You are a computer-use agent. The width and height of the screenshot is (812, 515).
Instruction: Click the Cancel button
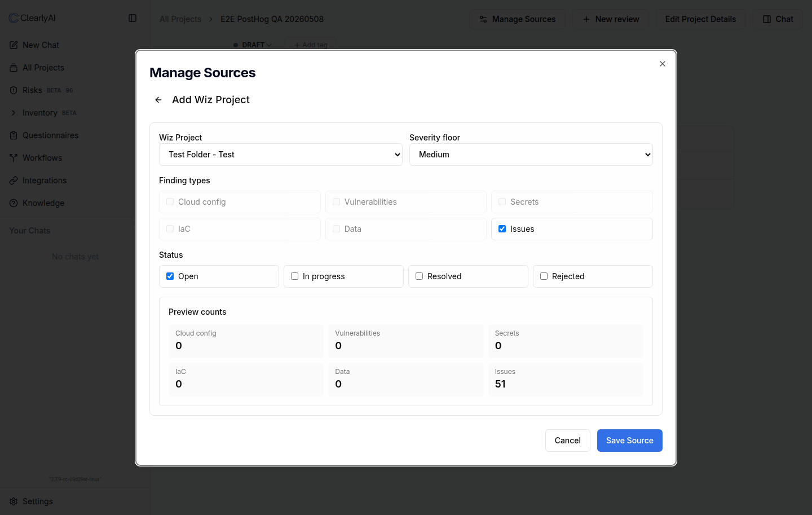tap(568, 441)
